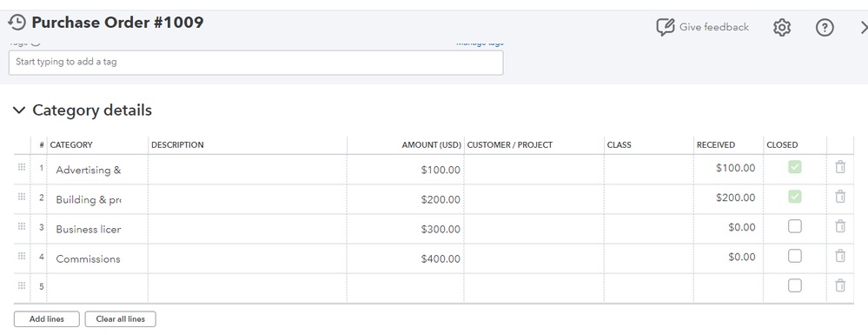Open the settings gear icon
Screen dimensions: 868x335
pos(782,27)
